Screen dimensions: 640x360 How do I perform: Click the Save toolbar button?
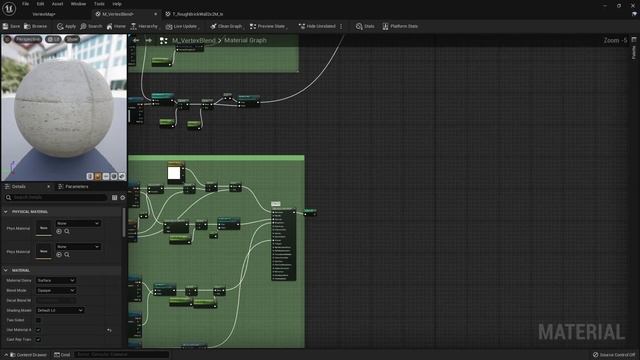click(x=11, y=26)
